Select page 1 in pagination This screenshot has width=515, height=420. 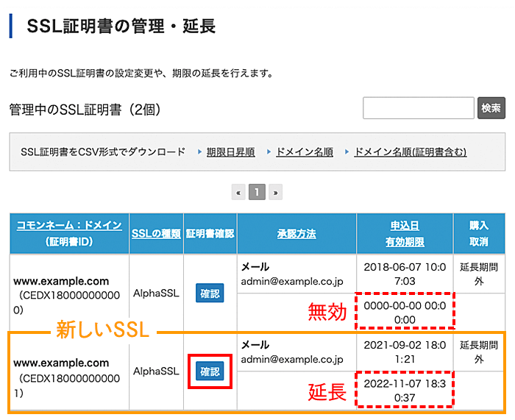pyautogui.click(x=257, y=193)
